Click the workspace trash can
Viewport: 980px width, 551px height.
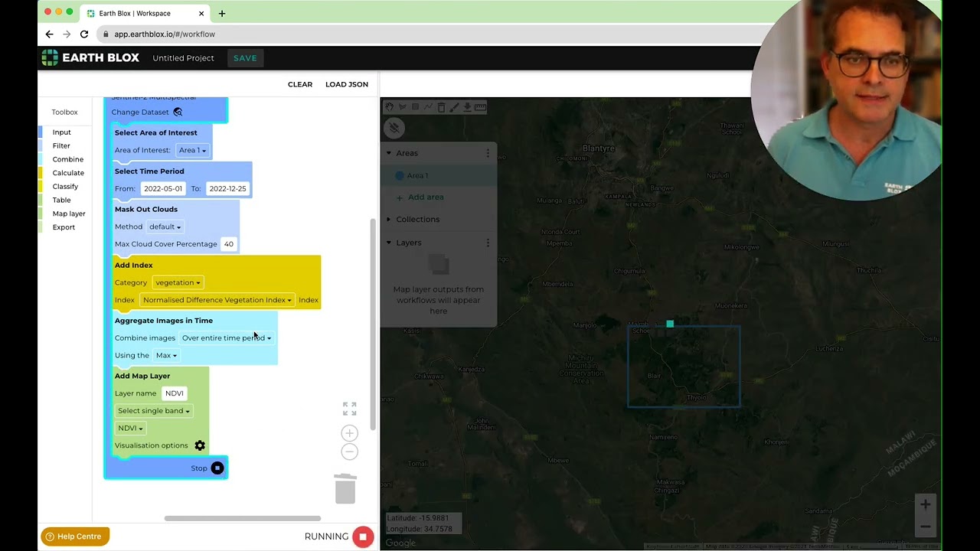coord(345,489)
